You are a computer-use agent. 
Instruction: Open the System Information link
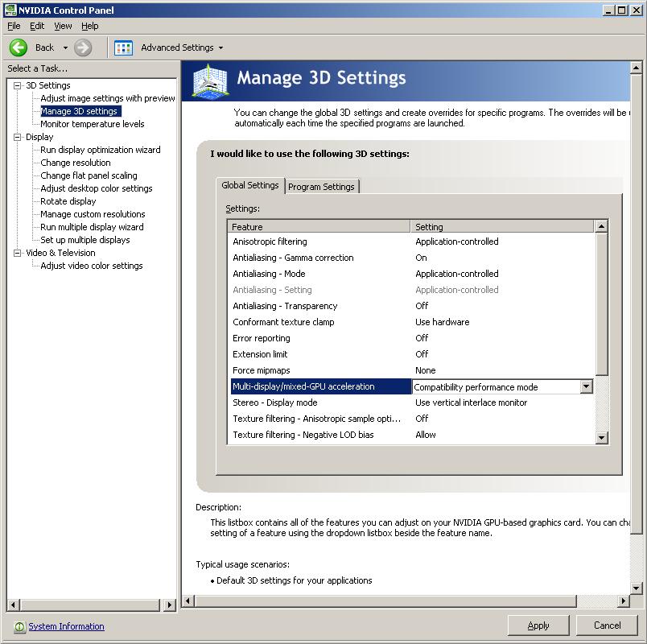coord(66,626)
